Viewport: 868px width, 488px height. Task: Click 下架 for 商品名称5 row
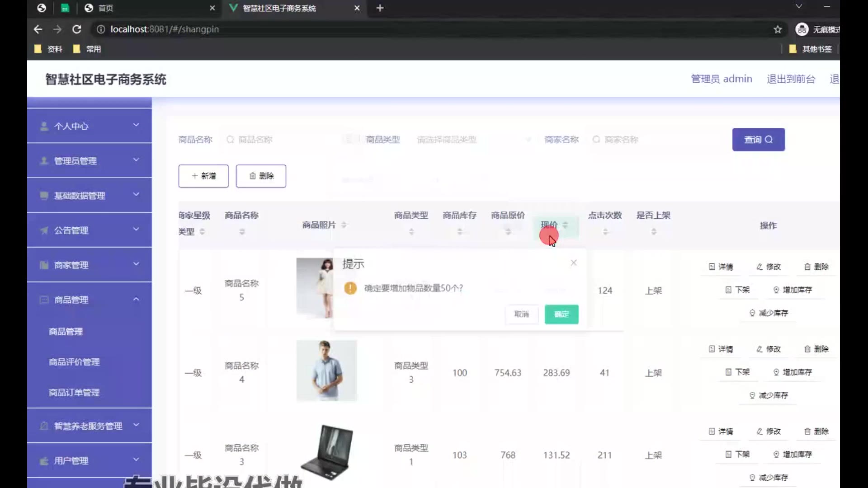click(737, 290)
